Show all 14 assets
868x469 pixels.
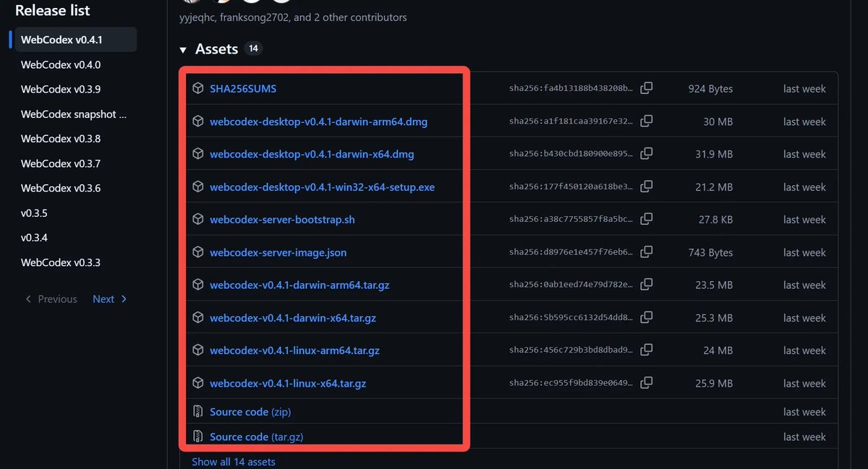(234, 461)
